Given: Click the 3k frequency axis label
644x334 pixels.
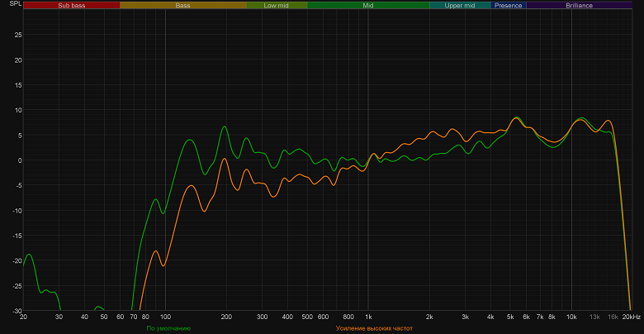Looking at the screenshot, I should click(466, 317).
